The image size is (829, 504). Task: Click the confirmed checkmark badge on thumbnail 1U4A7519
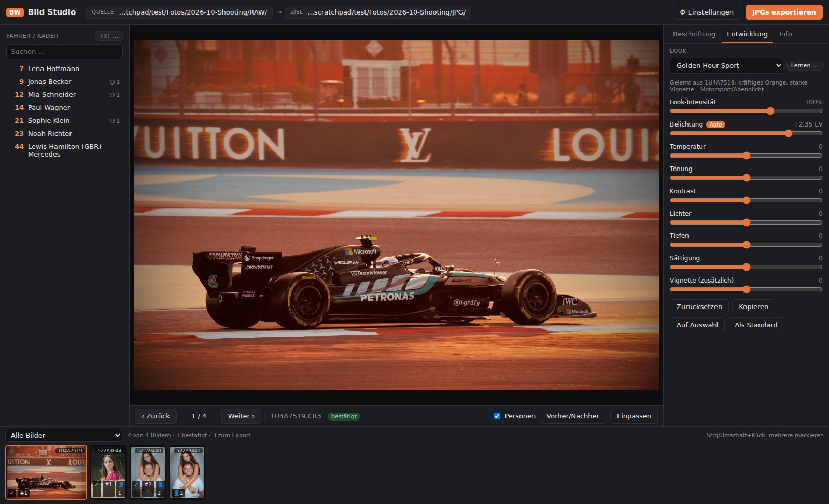[x=12, y=493]
